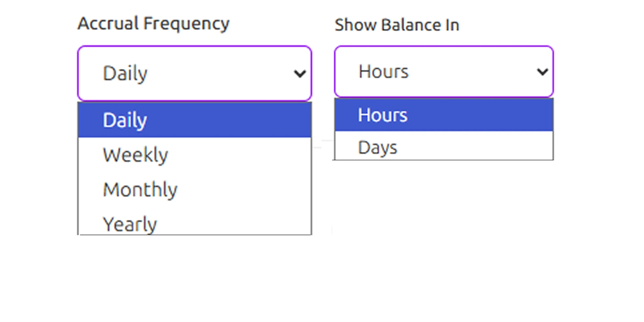Screen dimensions: 644x322
Task: Click the Show Balance In chevron arrow
Action: pyautogui.click(x=542, y=72)
